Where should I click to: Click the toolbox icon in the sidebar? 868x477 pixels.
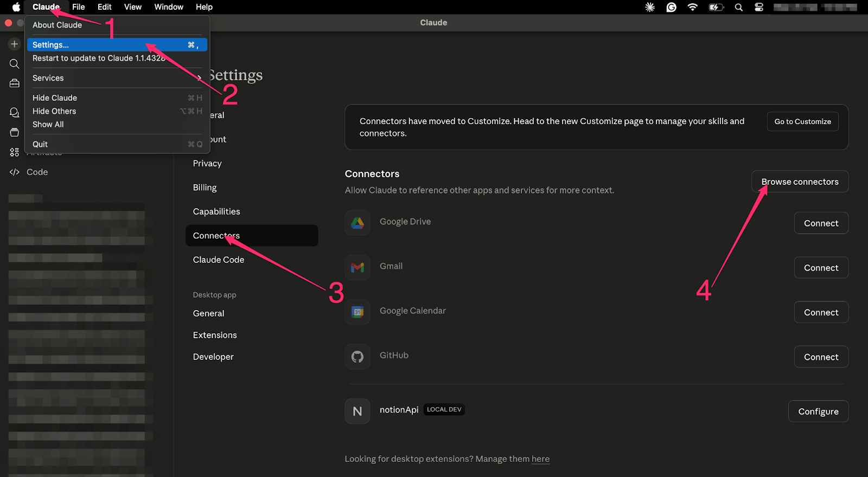(15, 83)
